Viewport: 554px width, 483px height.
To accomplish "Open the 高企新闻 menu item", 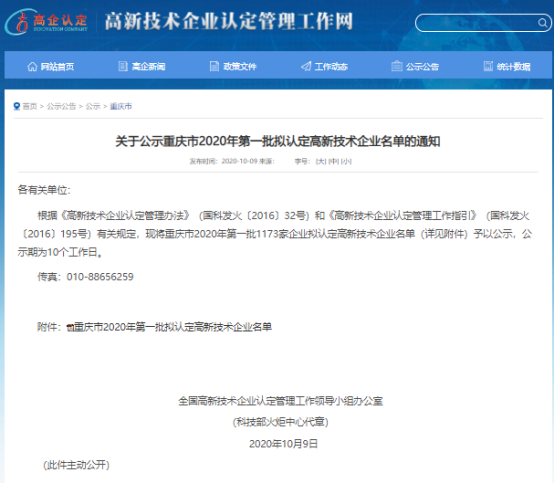I will click(148, 66).
